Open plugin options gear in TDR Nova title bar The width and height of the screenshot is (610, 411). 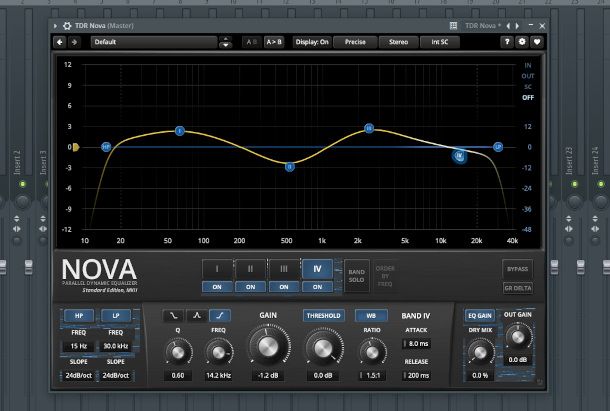67,26
